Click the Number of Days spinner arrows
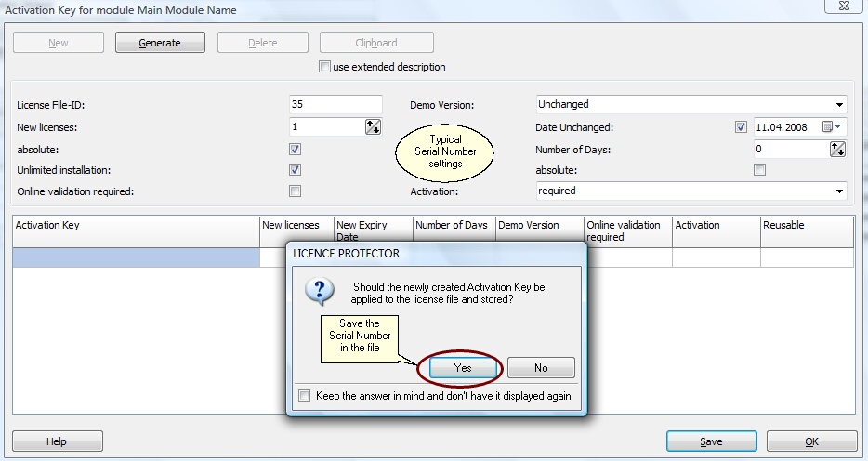 point(837,149)
